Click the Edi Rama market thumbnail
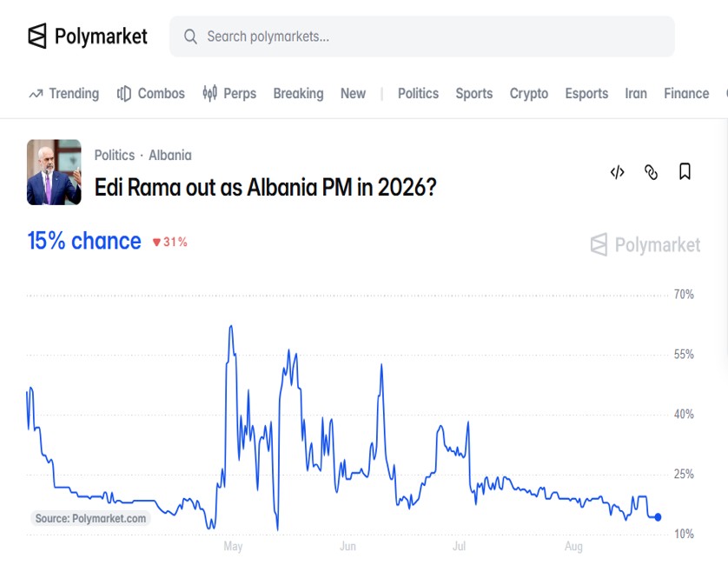Image resolution: width=728 pixels, height=565 pixels. tap(54, 172)
